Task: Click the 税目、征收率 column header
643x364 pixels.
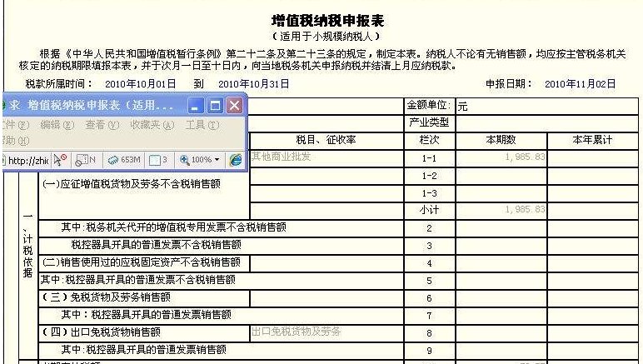Action: pyautogui.click(x=326, y=140)
